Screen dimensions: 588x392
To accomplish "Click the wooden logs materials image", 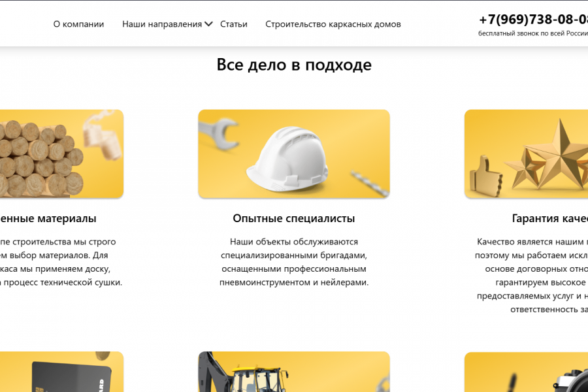I will [x=61, y=154].
